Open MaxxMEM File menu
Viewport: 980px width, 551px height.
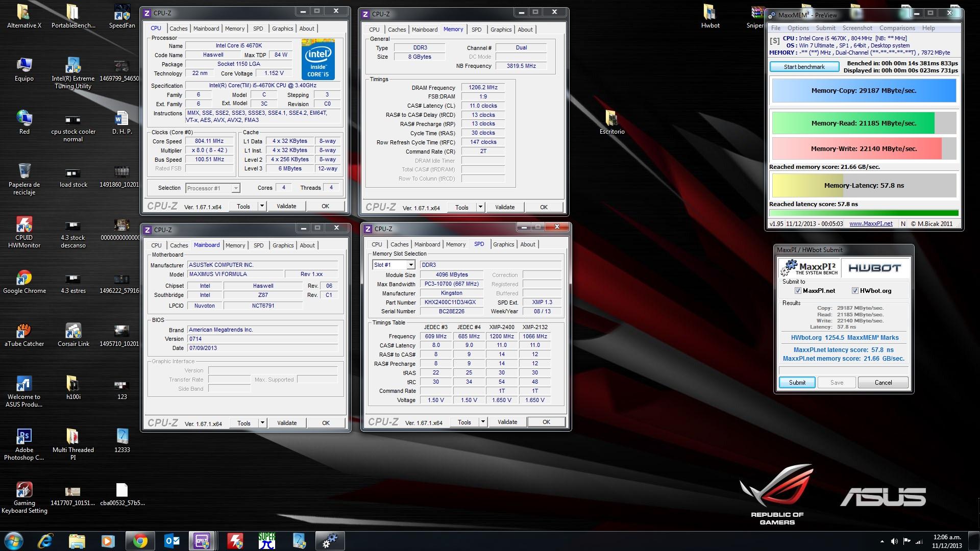[776, 28]
